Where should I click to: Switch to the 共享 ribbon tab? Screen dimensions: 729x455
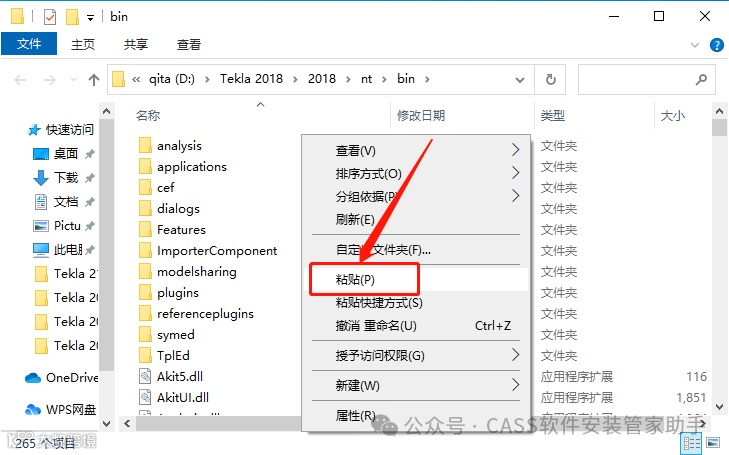pos(136,44)
